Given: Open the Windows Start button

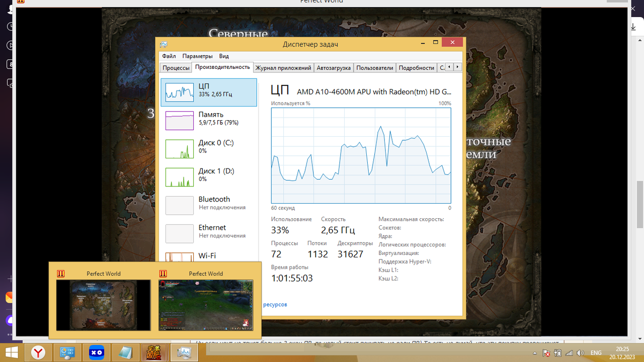Looking at the screenshot, I should (11, 352).
